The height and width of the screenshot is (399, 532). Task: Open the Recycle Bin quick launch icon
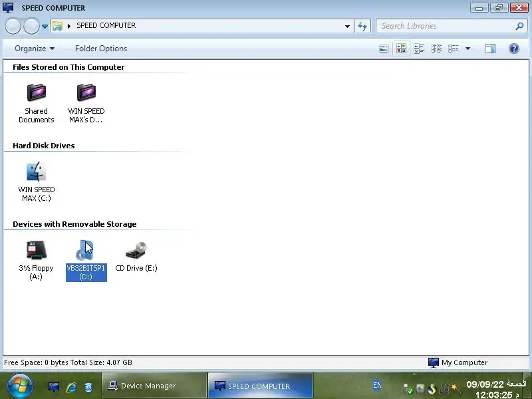tap(88, 387)
